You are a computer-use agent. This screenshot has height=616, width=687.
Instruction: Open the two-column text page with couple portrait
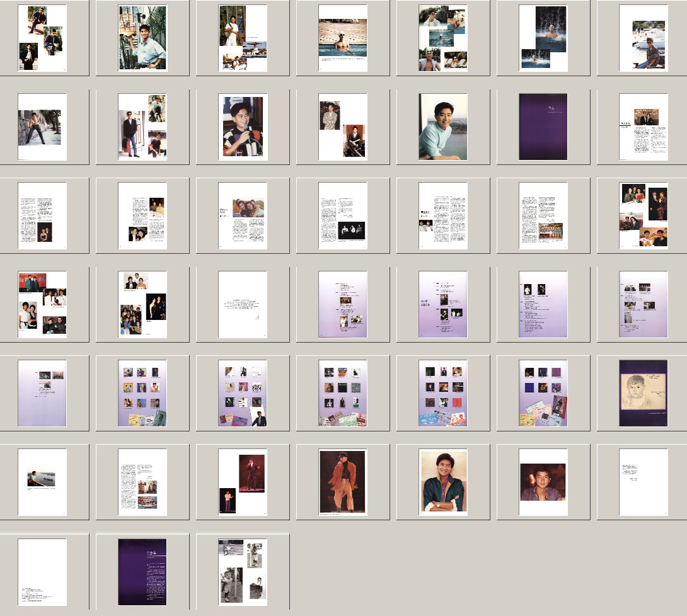(42, 215)
